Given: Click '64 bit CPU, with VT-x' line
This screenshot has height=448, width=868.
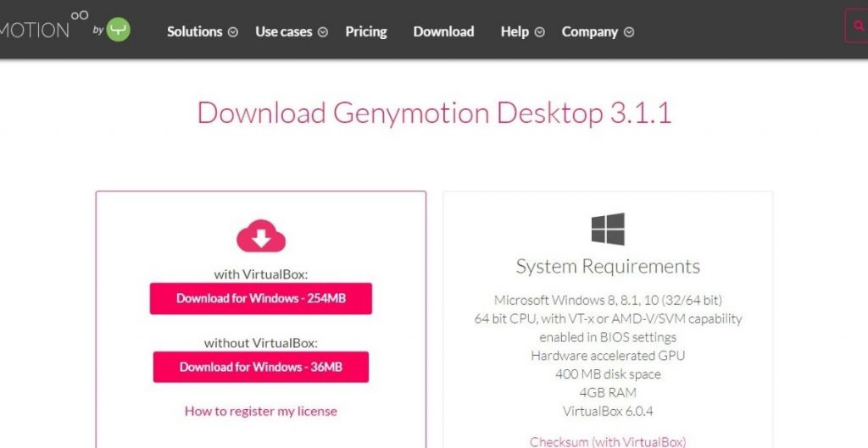Looking at the screenshot, I should (608, 319).
